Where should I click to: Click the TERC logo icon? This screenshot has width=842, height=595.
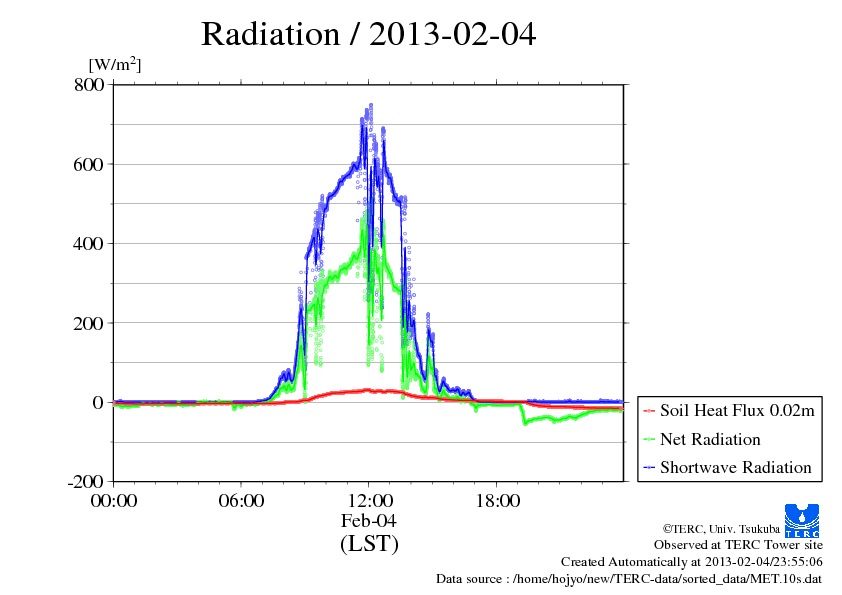click(802, 520)
